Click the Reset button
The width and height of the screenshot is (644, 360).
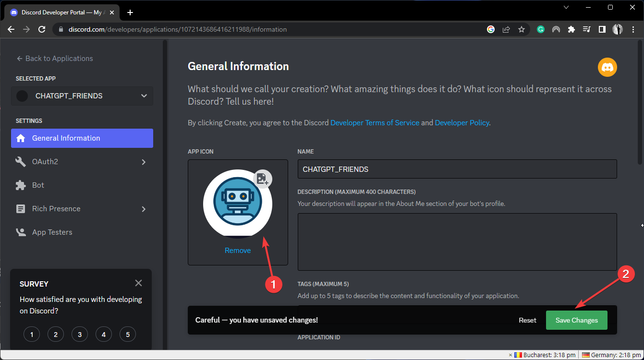(527, 320)
